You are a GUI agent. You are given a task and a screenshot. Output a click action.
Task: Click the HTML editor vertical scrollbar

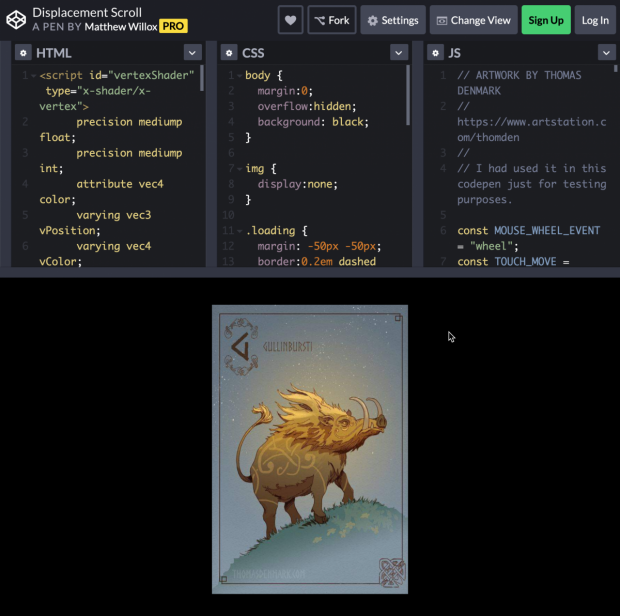[203, 80]
